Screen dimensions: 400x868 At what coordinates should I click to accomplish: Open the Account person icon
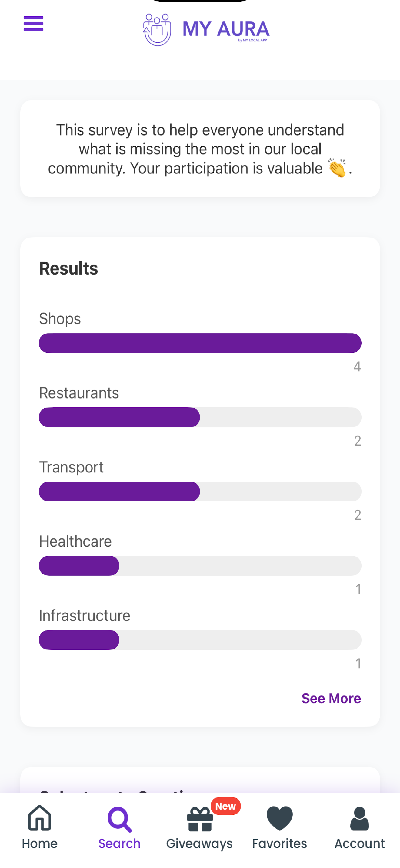pyautogui.click(x=359, y=818)
